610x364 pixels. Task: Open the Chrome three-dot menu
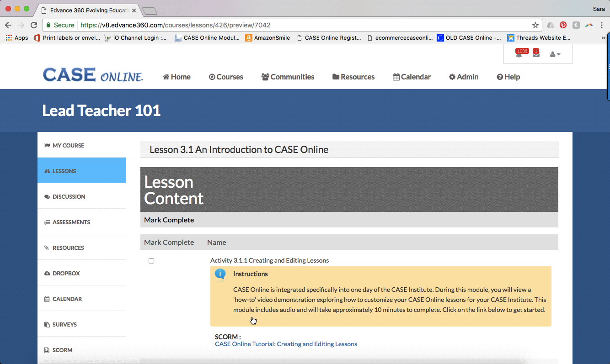601,25
